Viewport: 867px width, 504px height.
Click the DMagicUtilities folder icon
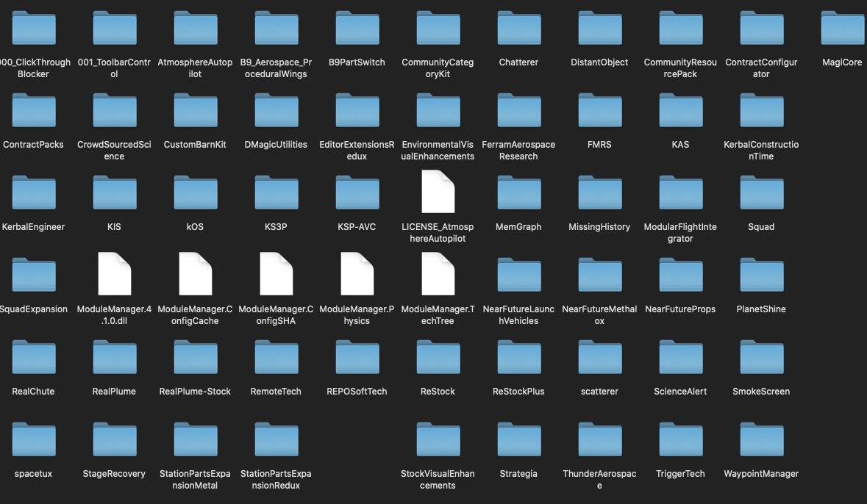pos(276,110)
